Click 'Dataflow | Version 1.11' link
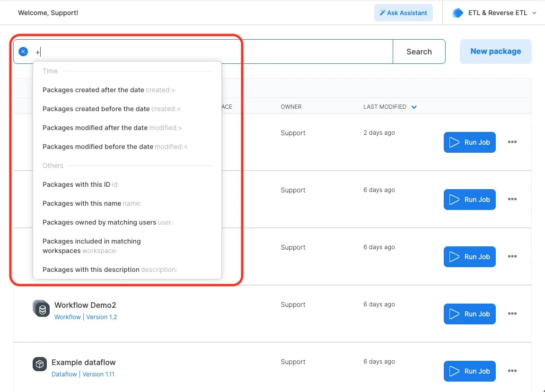This screenshot has height=392, width=545. [83, 375]
